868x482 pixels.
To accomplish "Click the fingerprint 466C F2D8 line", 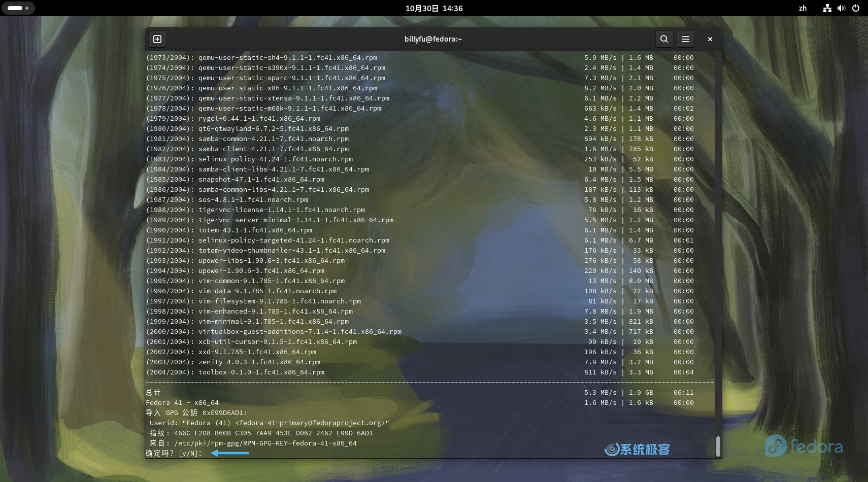I will [x=261, y=433].
